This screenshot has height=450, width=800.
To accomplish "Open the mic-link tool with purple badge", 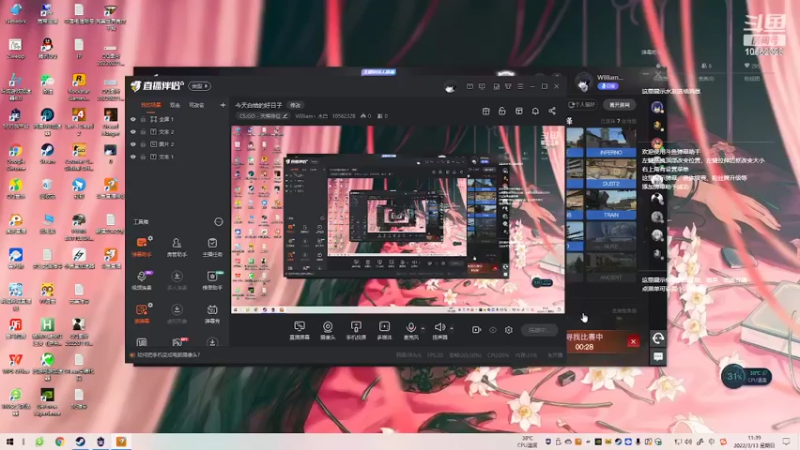I will [142, 280].
